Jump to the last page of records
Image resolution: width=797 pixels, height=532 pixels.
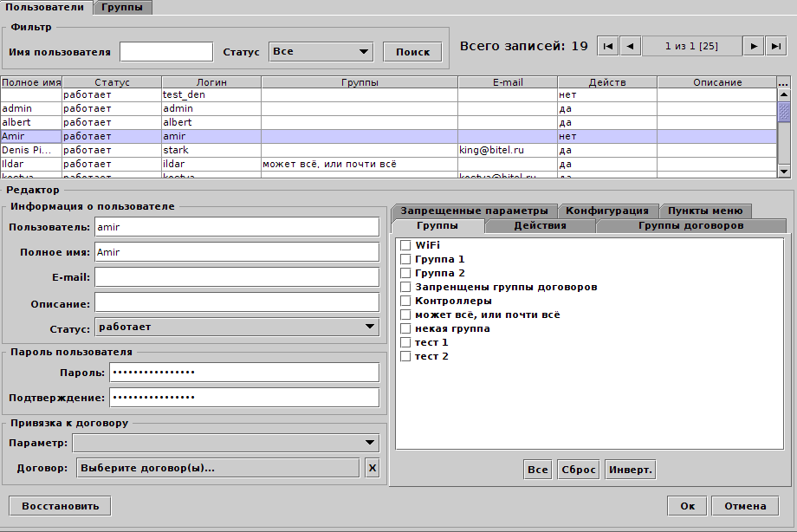click(775, 46)
